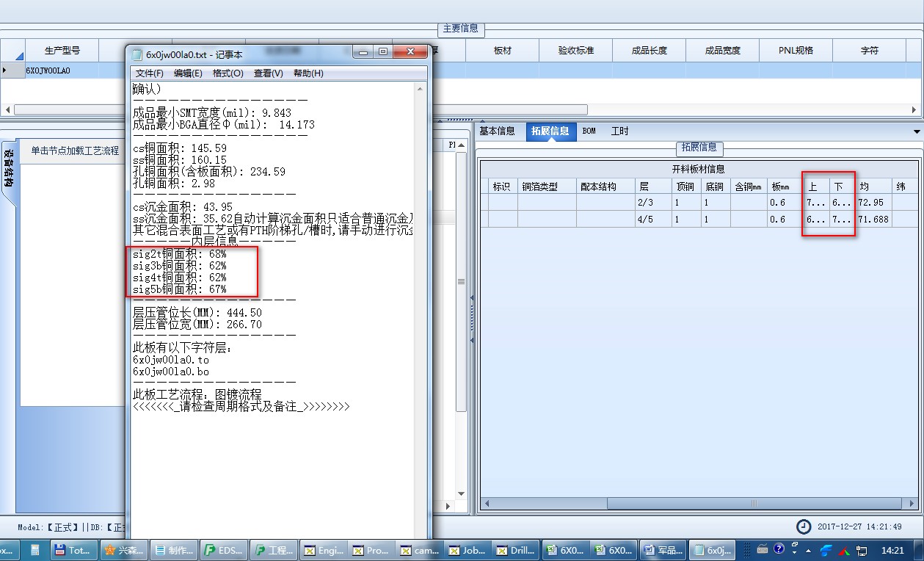This screenshot has width=924, height=561.
Task: Open the tab panel dropdown arrow at right
Action: 917,131
